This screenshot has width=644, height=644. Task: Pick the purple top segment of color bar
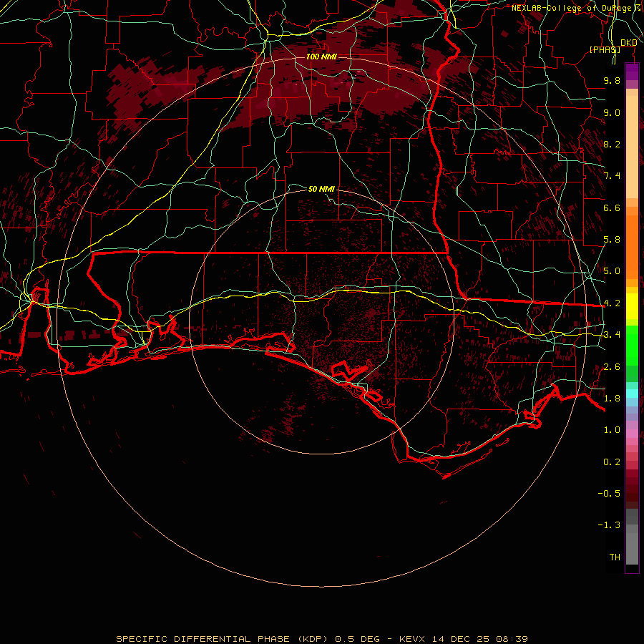pos(632,72)
